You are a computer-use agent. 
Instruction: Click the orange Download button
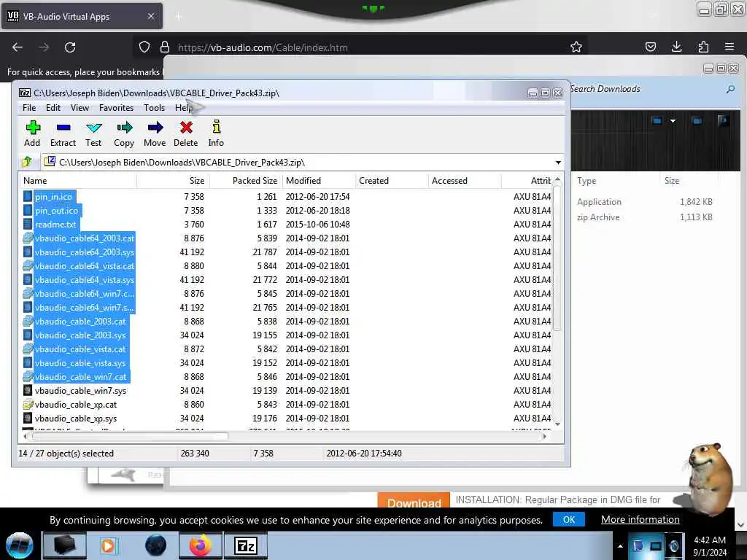pyautogui.click(x=414, y=501)
